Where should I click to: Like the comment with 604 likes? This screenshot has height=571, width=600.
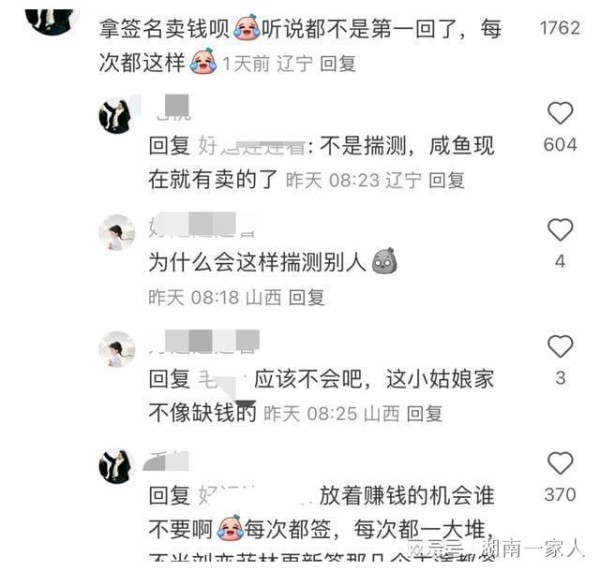pyautogui.click(x=560, y=113)
